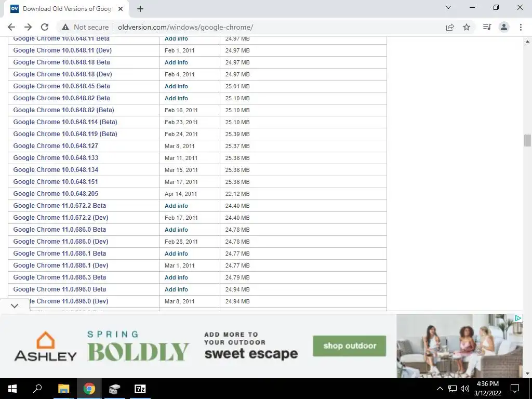Click the page vertical scrollbar thumb
Screen dimensions: 532x399
pos(527,140)
